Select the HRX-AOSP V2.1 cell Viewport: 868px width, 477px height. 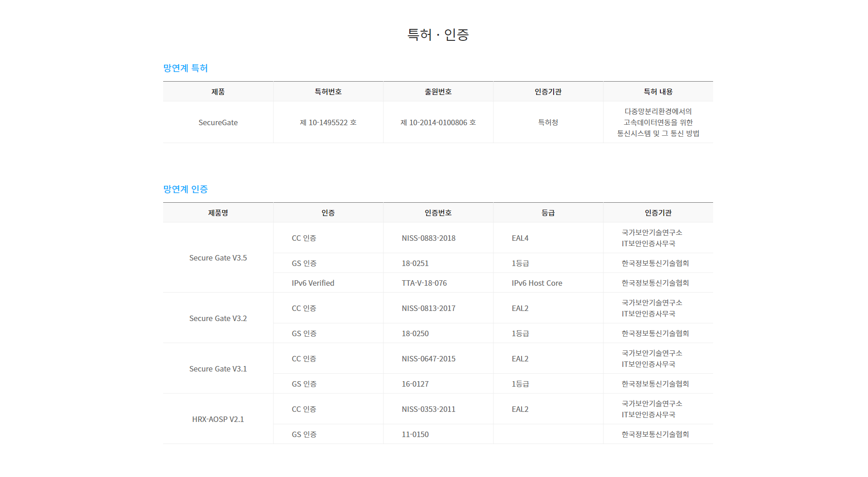click(218, 419)
